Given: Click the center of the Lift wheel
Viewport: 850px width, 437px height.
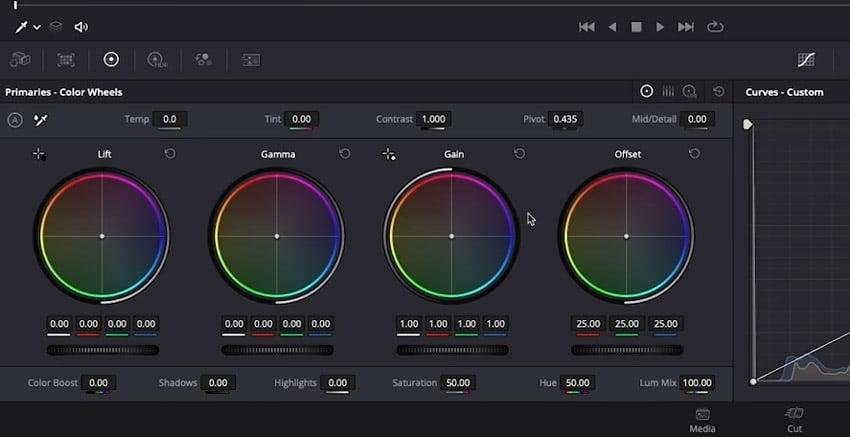Looking at the screenshot, I should (102, 236).
